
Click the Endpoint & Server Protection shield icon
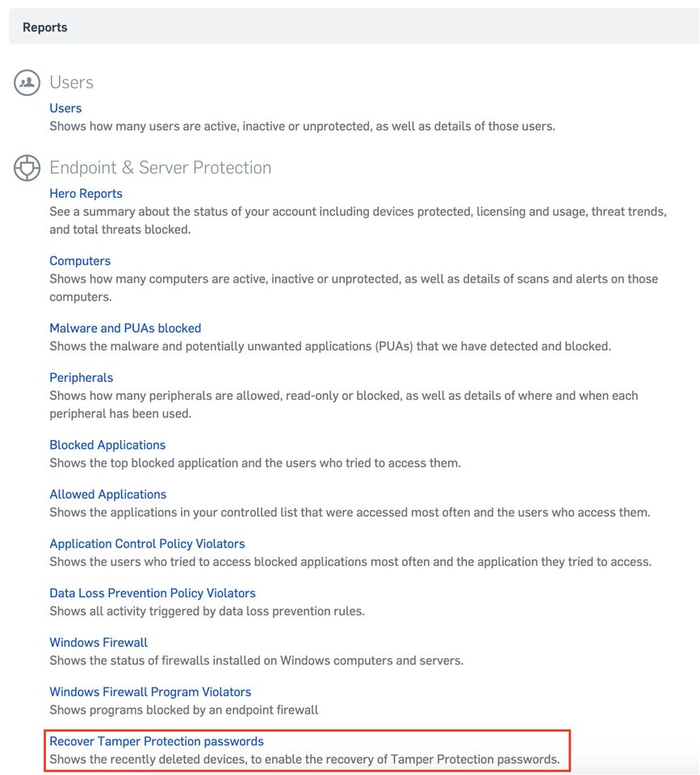click(27, 168)
